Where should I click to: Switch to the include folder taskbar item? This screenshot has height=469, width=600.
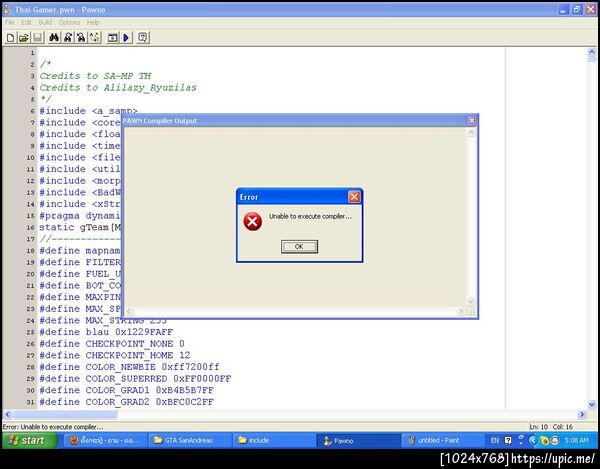coord(274,440)
